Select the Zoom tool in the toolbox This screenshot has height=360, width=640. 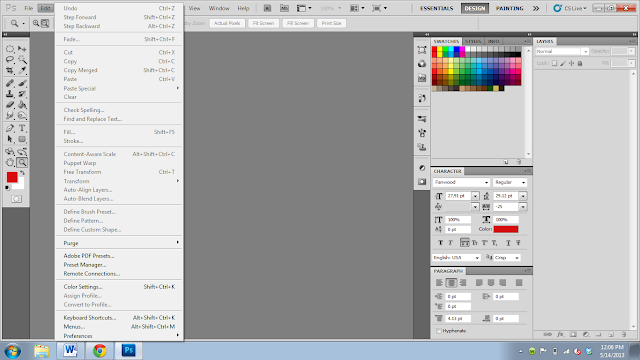(x=22, y=162)
